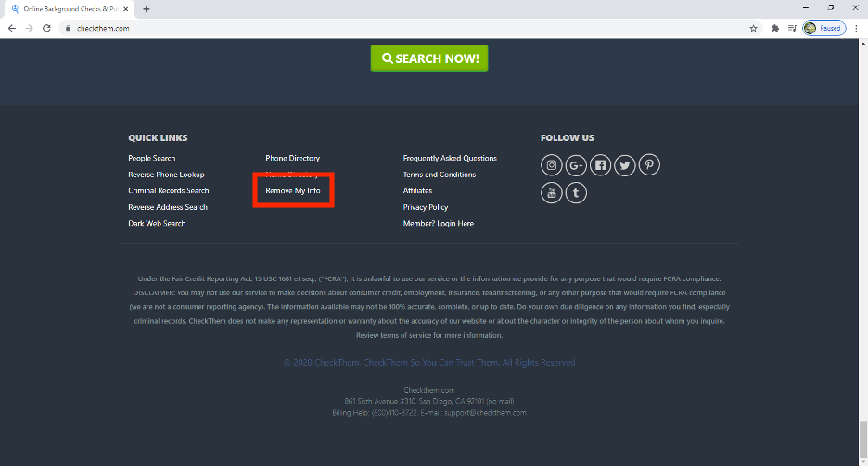
Task: Open the Affiliates link
Action: 417,190
